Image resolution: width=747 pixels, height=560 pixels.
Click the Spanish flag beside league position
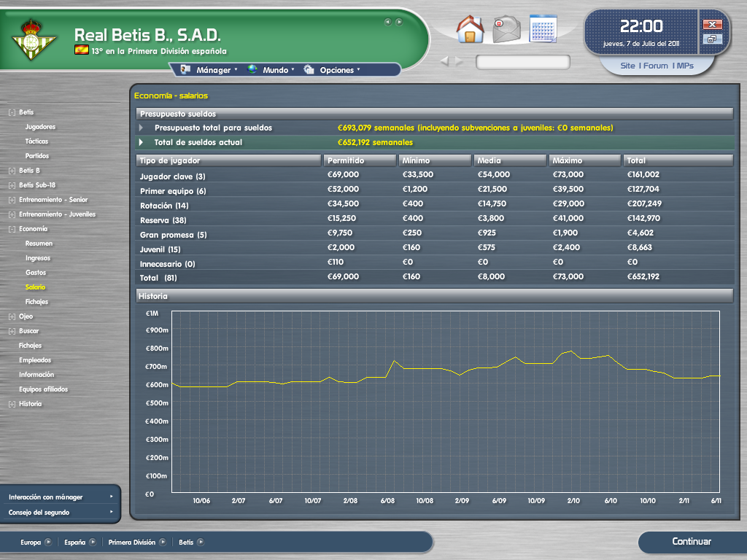(82, 50)
